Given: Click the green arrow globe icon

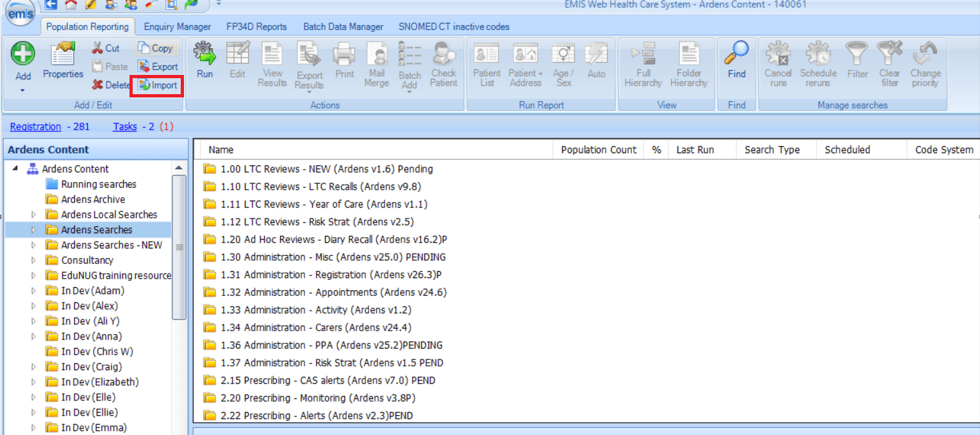Looking at the screenshot, I should (x=191, y=5).
